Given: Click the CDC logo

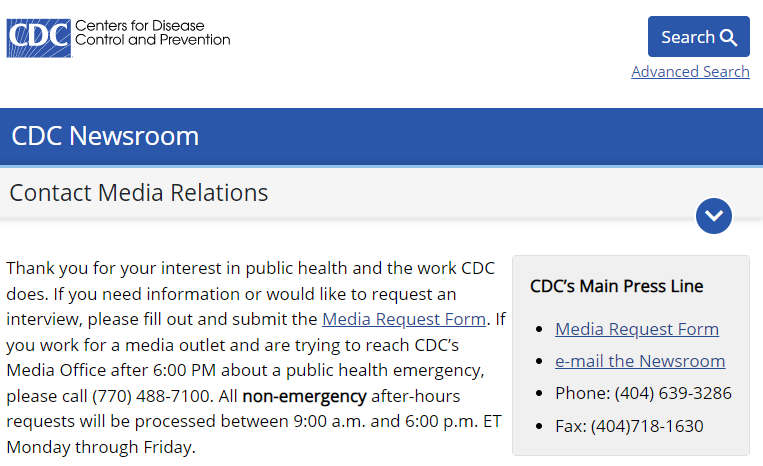Looking at the screenshot, I should [x=39, y=37].
